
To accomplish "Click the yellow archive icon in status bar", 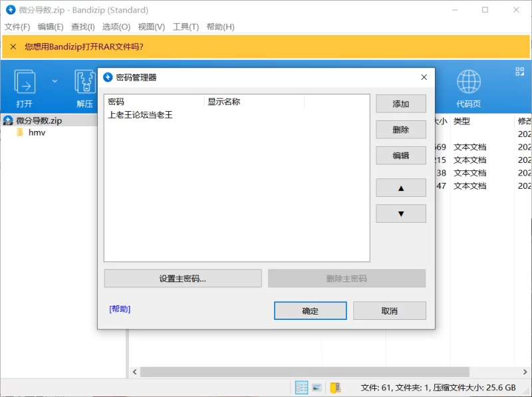I will (x=335, y=388).
